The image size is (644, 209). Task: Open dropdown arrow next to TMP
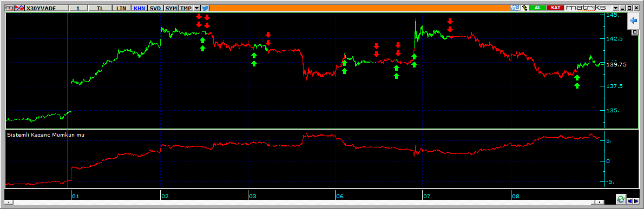[x=197, y=8]
